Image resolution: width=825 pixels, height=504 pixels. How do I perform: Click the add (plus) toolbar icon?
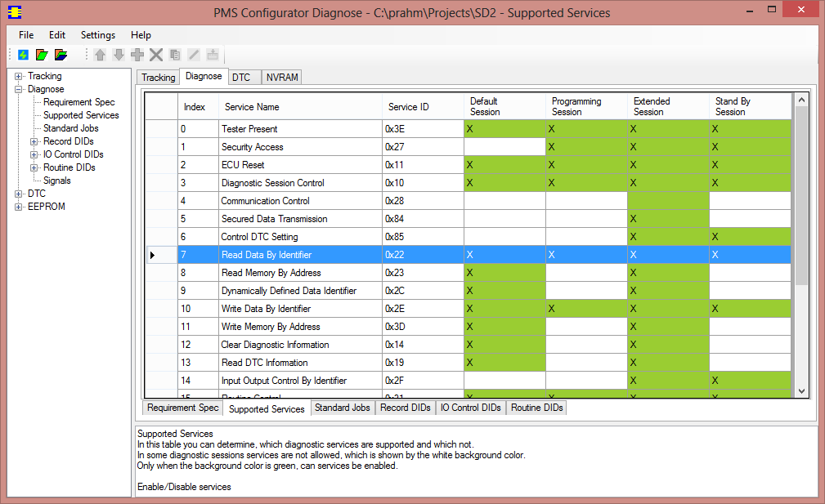[x=137, y=55]
